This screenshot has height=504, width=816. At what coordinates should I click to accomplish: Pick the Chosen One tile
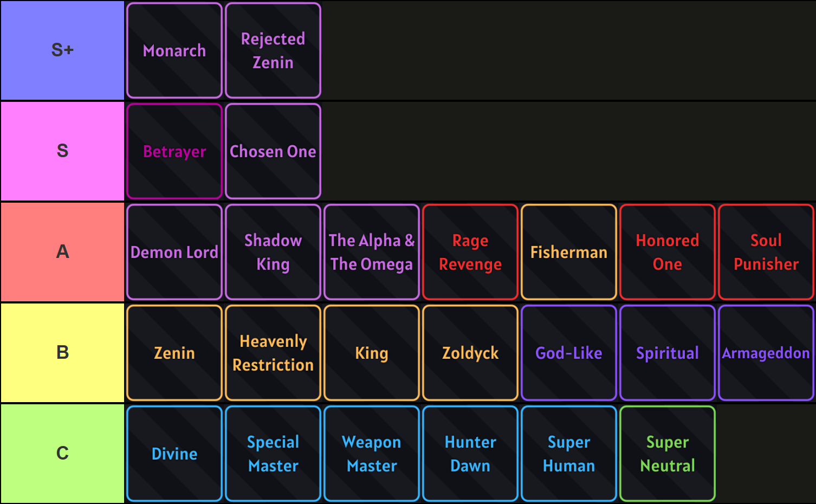273,151
